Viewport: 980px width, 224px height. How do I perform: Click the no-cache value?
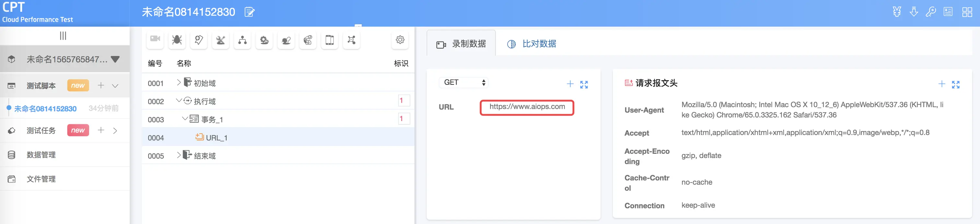coord(696,182)
